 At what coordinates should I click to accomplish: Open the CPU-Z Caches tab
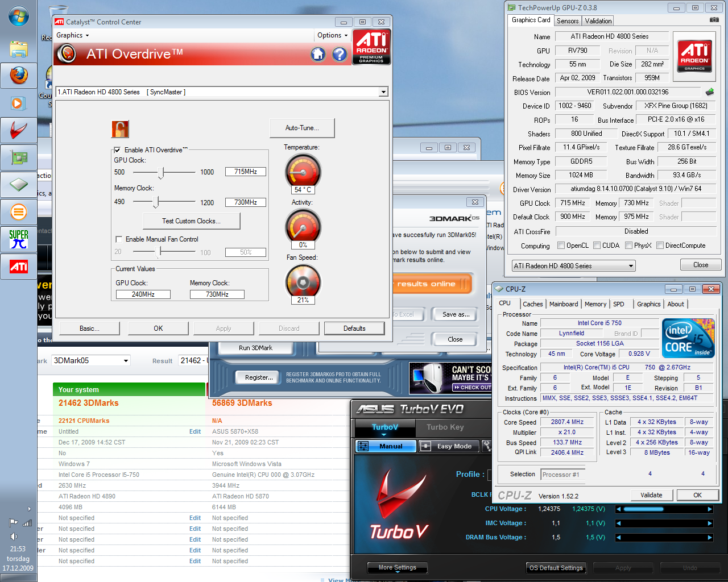click(533, 304)
